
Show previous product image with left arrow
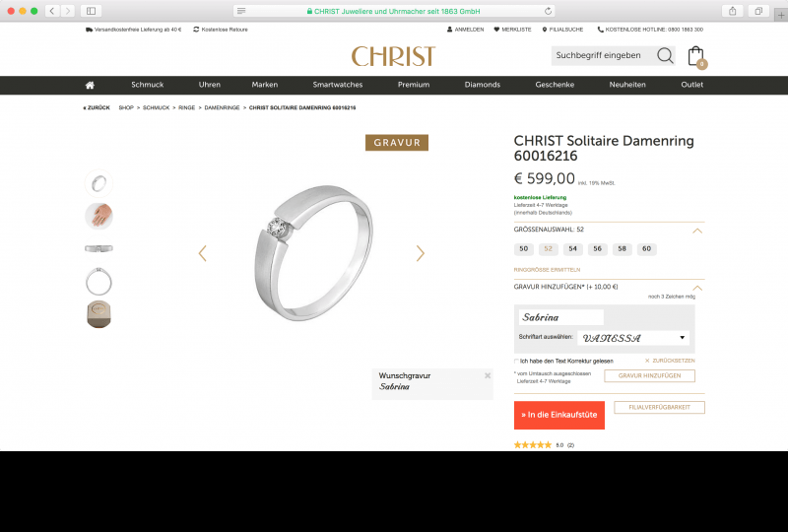(x=203, y=253)
